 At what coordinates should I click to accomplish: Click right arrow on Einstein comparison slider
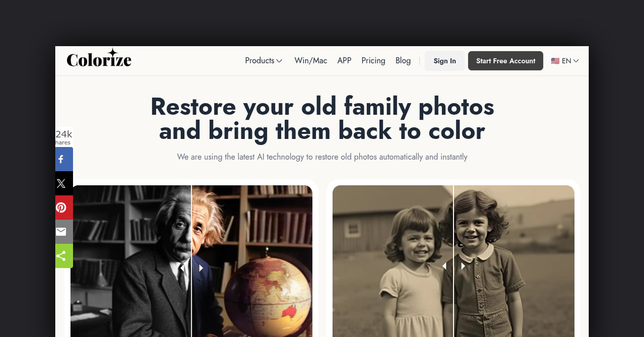(x=201, y=267)
